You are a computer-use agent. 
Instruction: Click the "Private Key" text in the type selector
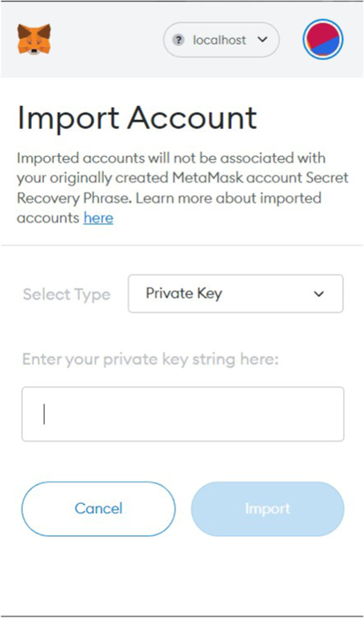[x=184, y=293]
